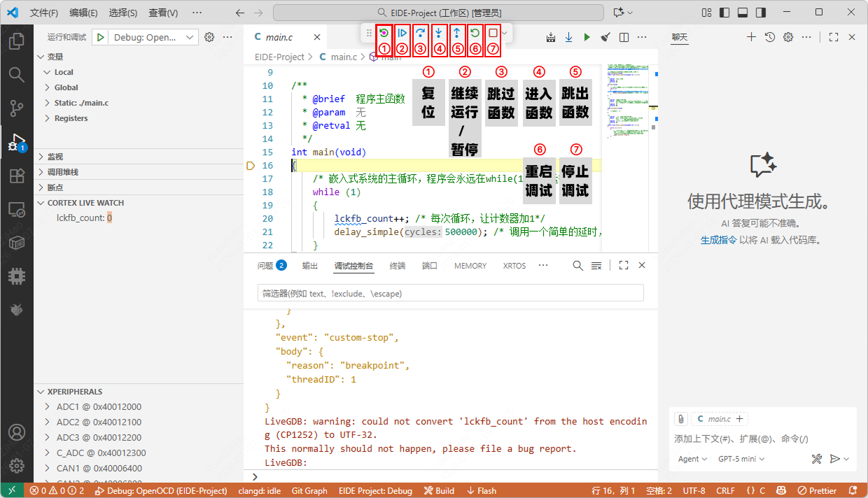The image size is (868, 498).
Task: Stop debugging with the square icon
Action: (493, 33)
